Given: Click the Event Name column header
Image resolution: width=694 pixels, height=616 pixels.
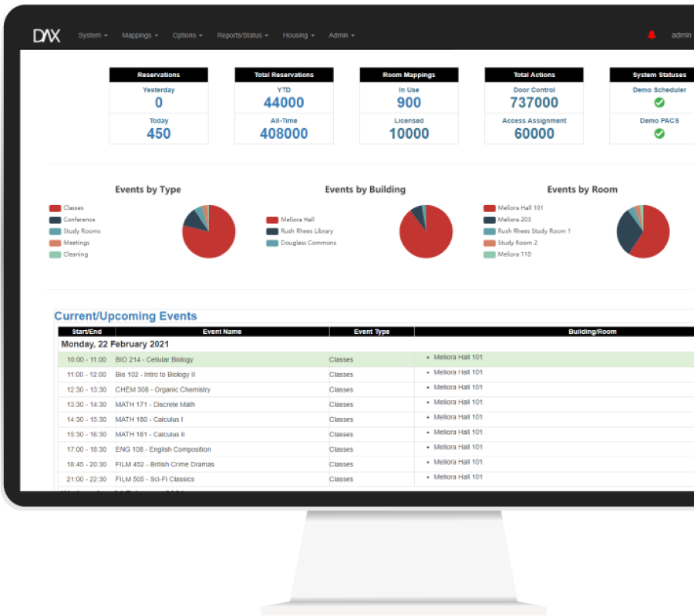Looking at the screenshot, I should click(222, 332).
